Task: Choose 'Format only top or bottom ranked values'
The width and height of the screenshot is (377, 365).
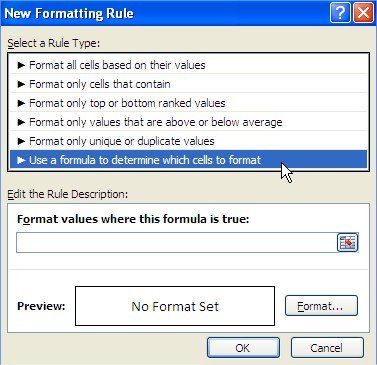Action: click(188, 103)
